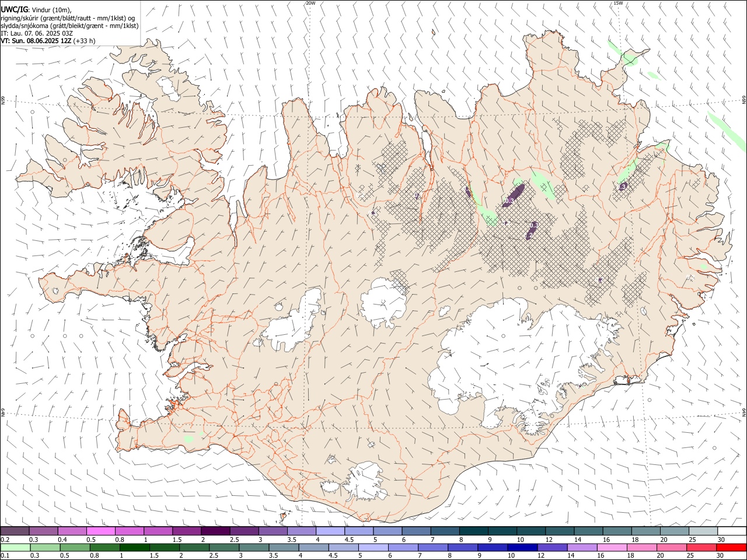Screen dimensions: 747x560
Task: Pick the bright magenta 0.5 snow legend swatch
Action: (x=100, y=531)
